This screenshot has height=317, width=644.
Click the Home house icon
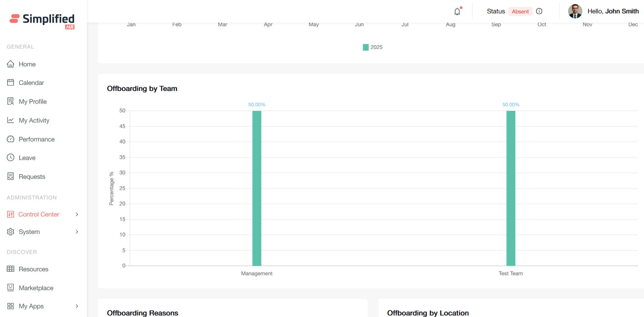pyautogui.click(x=11, y=64)
